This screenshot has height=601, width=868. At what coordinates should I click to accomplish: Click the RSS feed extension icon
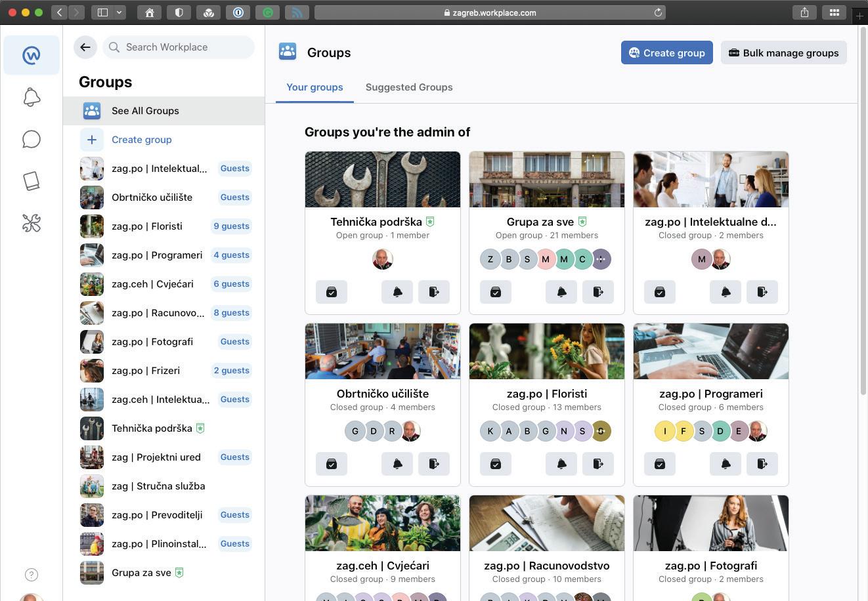point(297,12)
